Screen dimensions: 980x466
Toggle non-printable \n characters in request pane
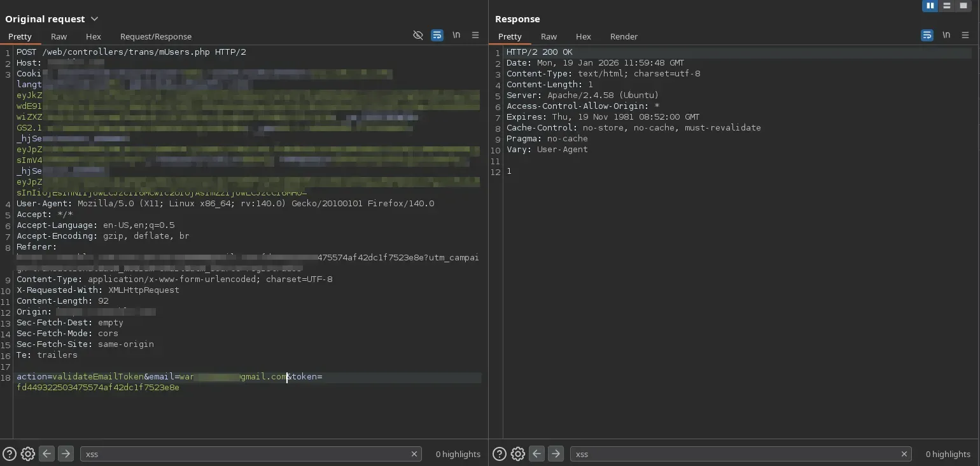pyautogui.click(x=456, y=35)
